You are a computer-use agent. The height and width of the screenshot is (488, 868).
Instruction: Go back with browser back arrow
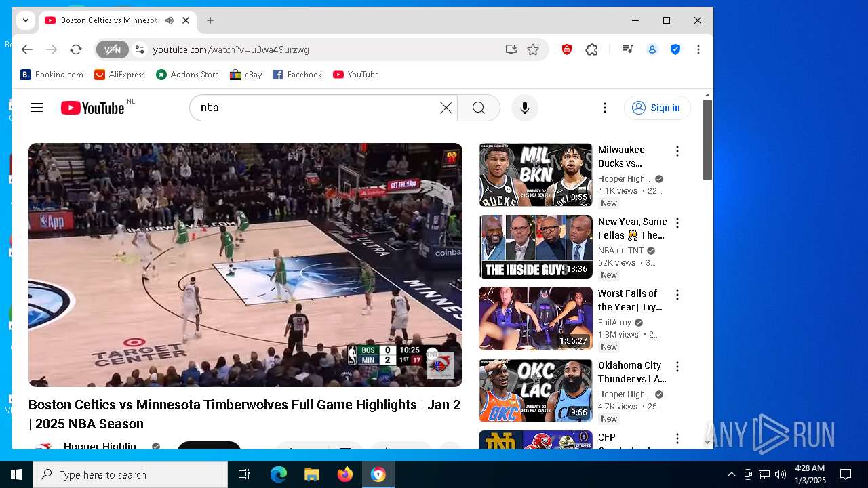click(27, 49)
